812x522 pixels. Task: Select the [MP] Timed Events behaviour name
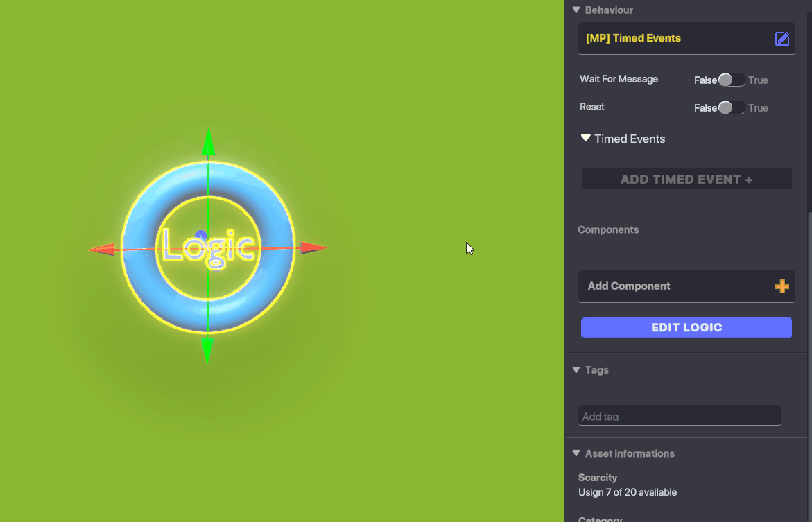(633, 39)
